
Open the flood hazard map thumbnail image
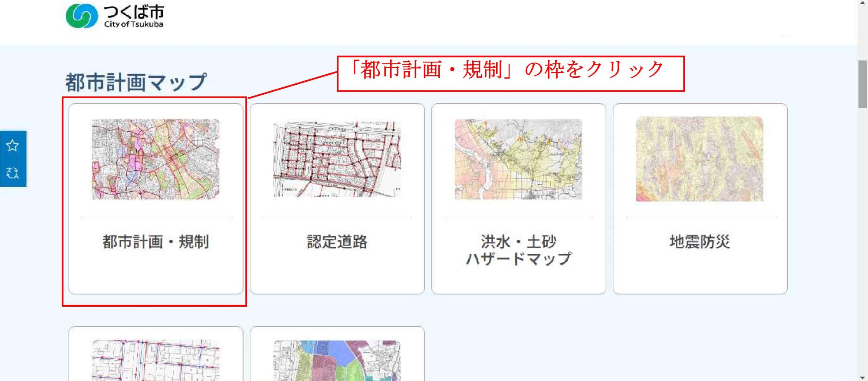point(518,159)
